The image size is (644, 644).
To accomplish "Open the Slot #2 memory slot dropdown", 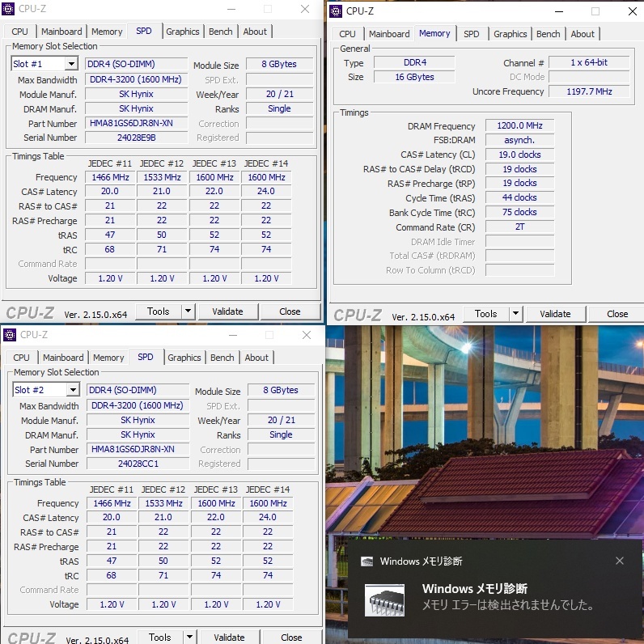I will tap(73, 390).
